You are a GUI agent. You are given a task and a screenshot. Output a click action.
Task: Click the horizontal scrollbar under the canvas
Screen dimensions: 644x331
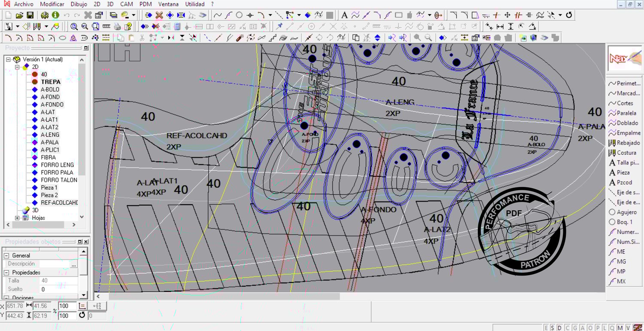click(223, 296)
